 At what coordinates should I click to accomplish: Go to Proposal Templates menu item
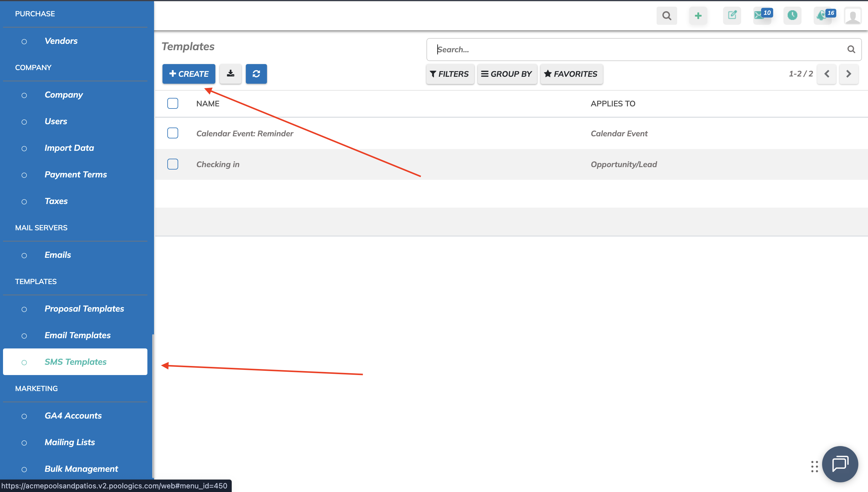click(x=84, y=309)
